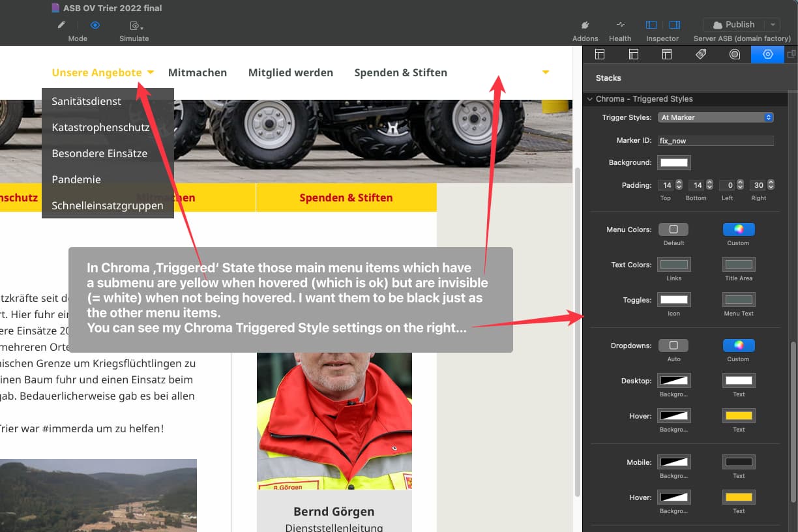This screenshot has width=798, height=532.
Task: Open the Simulate device menu
Action: pos(136,25)
